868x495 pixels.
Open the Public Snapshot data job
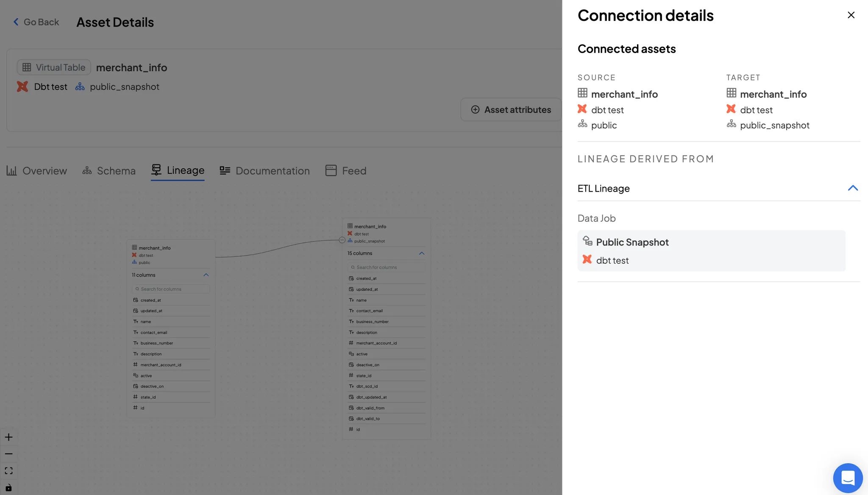tap(632, 242)
